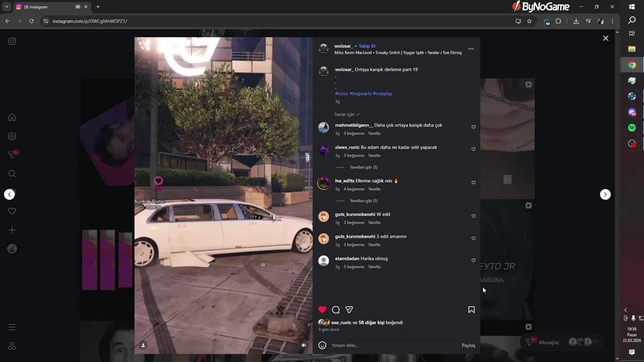Expand the 'Senin için' comment sort dropdown
The width and height of the screenshot is (644, 362).
[347, 115]
